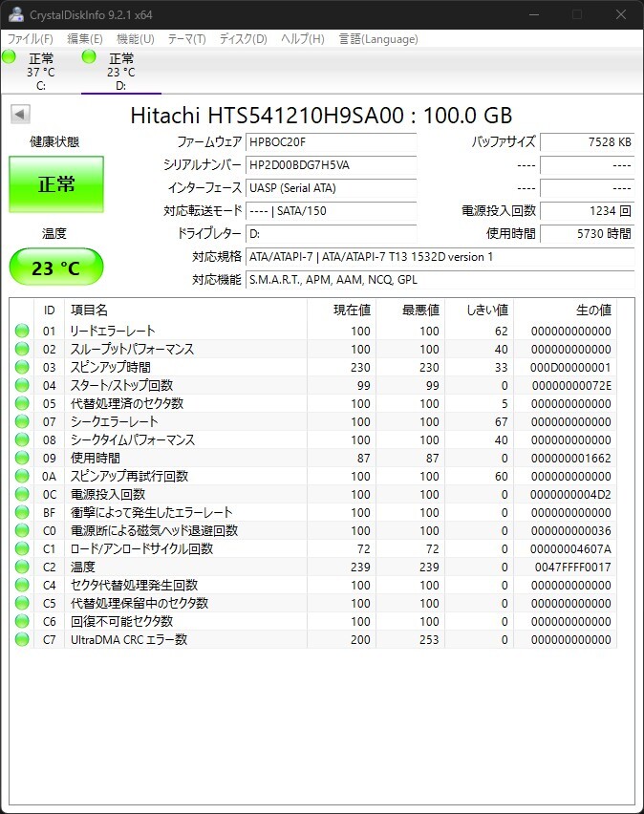
Task: Click the ファームウェア field HPBOC20F
Action: [331, 142]
